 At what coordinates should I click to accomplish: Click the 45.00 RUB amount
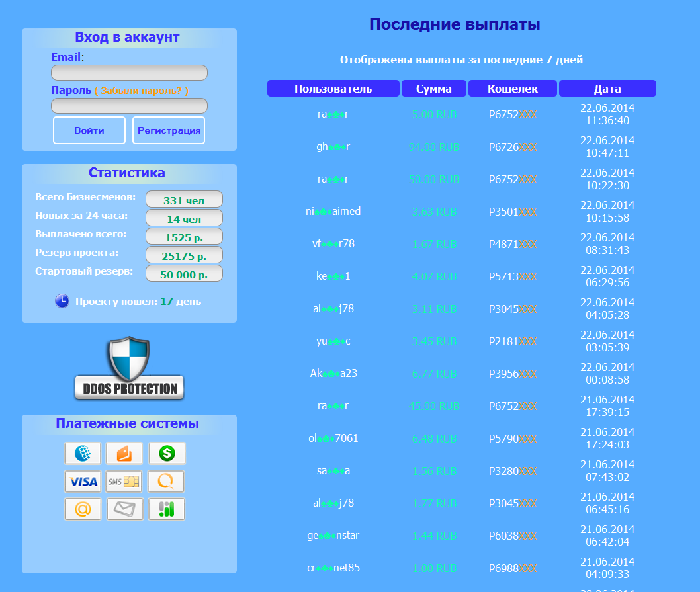tap(434, 406)
